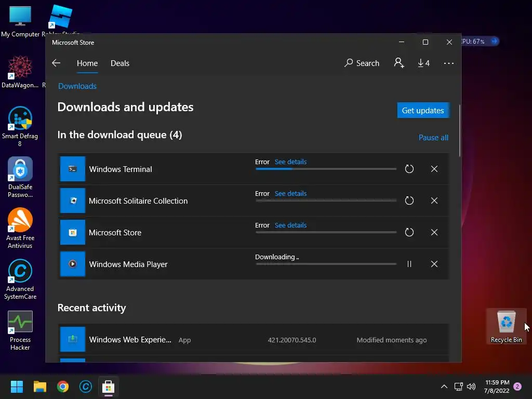
Task: Select the DualSafe Password desktop icon
Action: pyautogui.click(x=20, y=177)
